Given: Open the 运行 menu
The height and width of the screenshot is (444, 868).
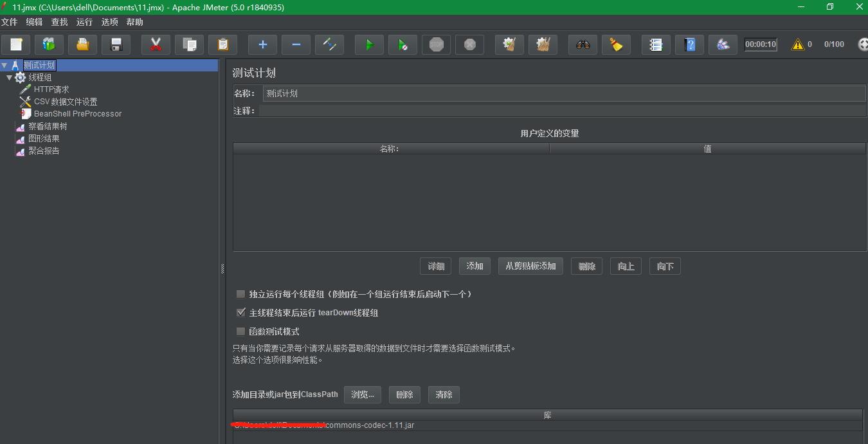Looking at the screenshot, I should pos(84,22).
